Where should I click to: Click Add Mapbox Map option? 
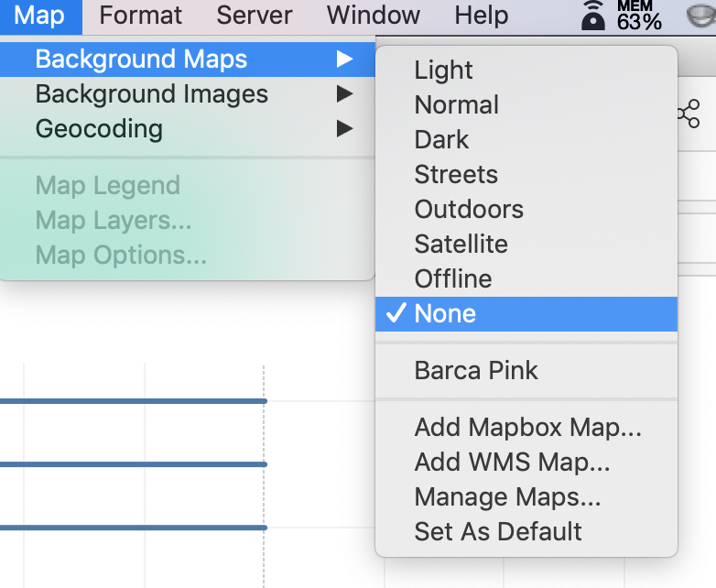528,427
